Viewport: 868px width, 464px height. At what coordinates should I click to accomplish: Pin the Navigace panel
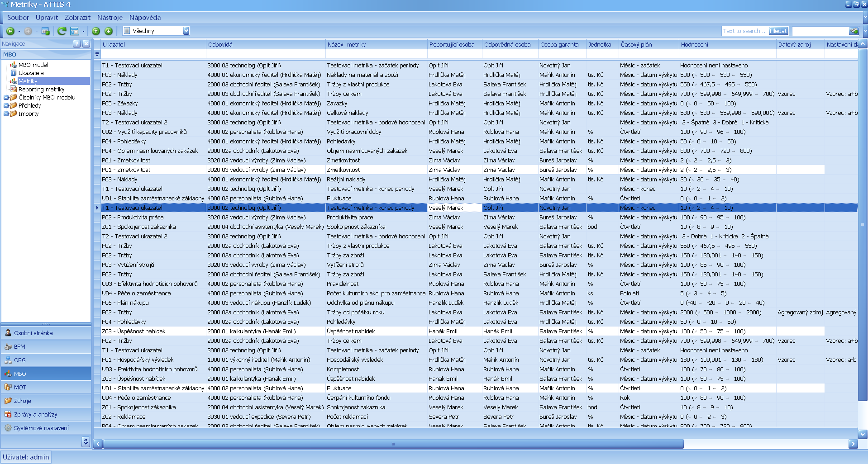click(x=76, y=44)
